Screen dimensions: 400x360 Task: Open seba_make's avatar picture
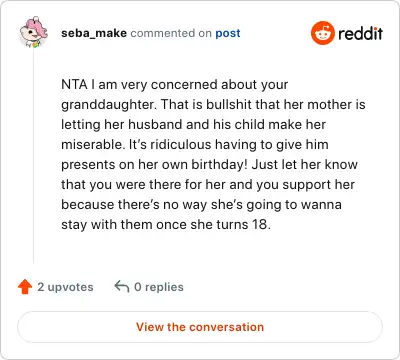(34, 32)
